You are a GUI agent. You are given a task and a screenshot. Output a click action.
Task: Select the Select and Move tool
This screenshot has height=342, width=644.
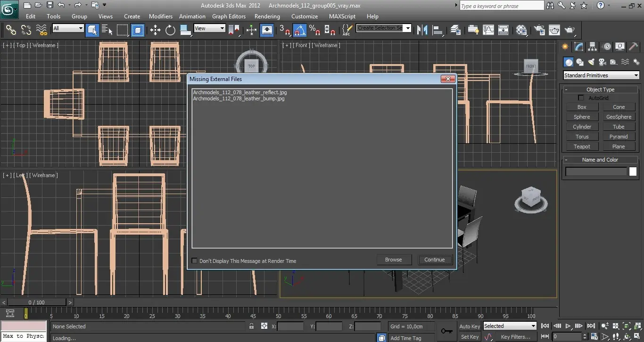point(155,30)
